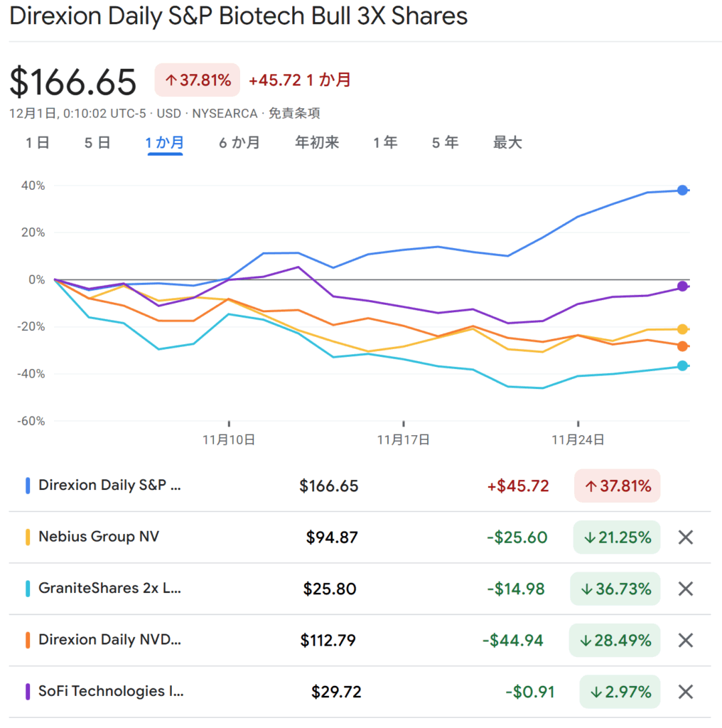Screen dimensions: 722x728
Task: Show the 年初来 year-to-date range
Action: pos(317,143)
